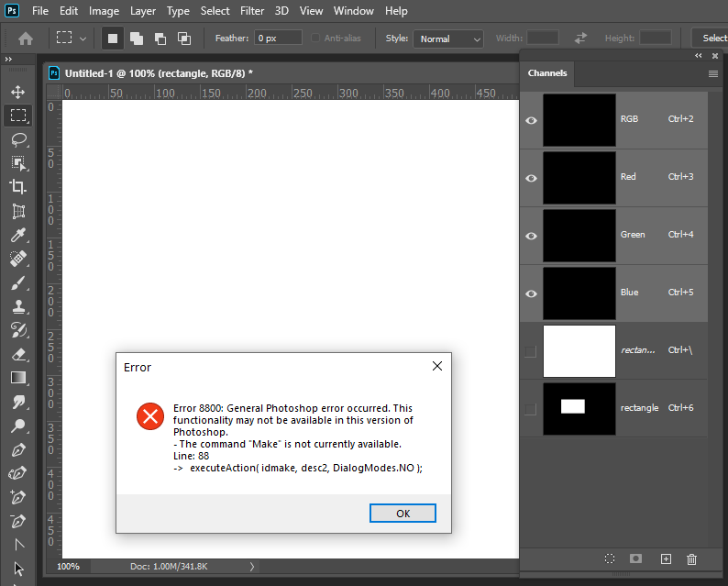
Task: Select the Eraser tool
Action: pos(18,355)
